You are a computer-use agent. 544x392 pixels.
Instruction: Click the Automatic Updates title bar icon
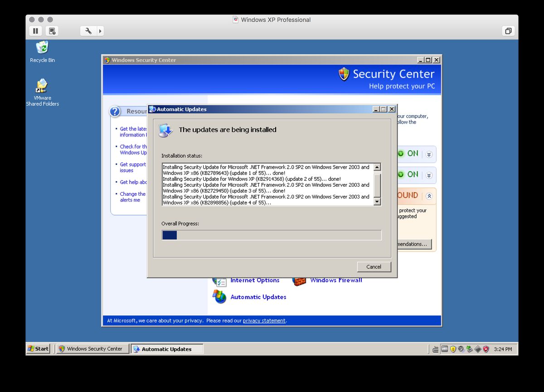click(x=153, y=109)
